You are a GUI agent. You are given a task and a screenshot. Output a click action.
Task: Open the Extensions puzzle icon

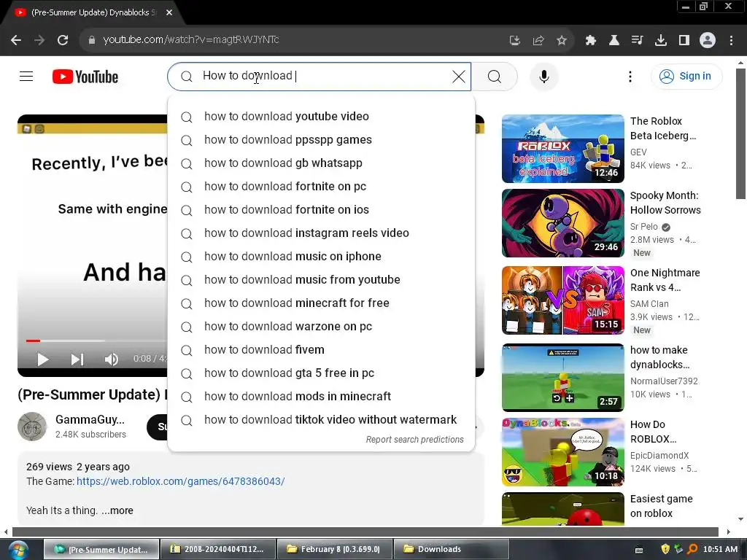591,40
